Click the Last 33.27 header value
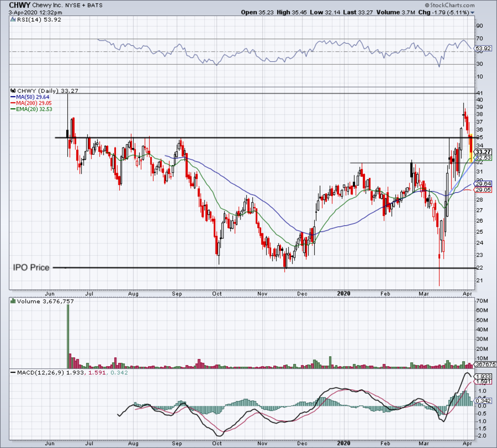Viewport: 497px width, 448px height. click(359, 12)
